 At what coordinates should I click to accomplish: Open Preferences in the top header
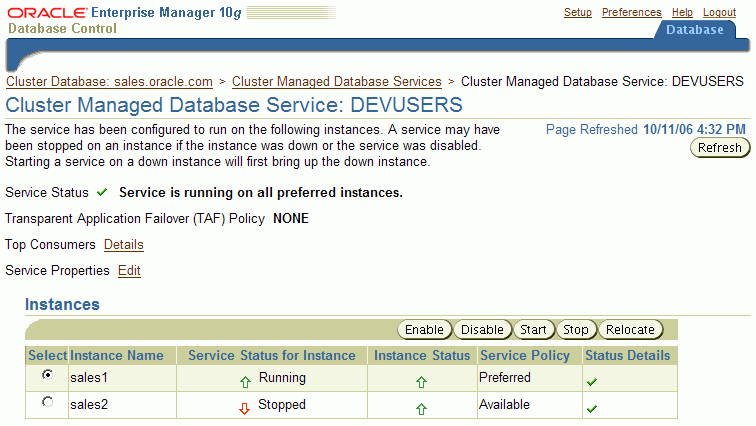tap(631, 12)
